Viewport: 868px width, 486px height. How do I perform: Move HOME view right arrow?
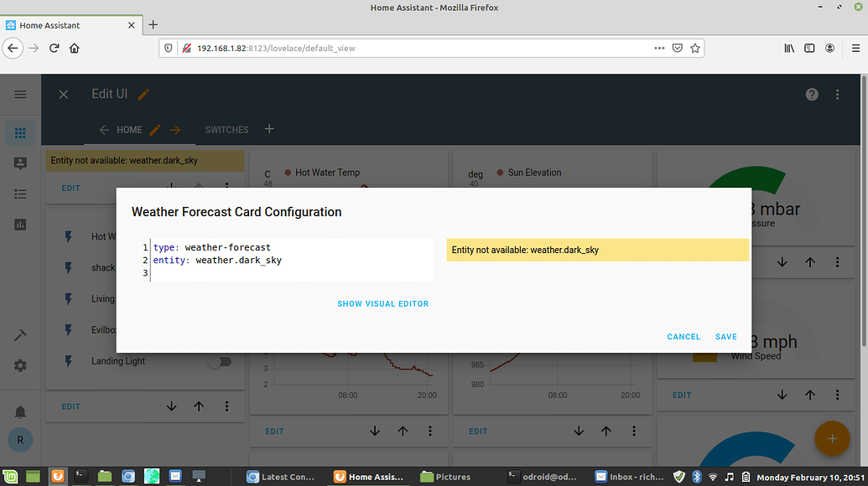click(175, 130)
